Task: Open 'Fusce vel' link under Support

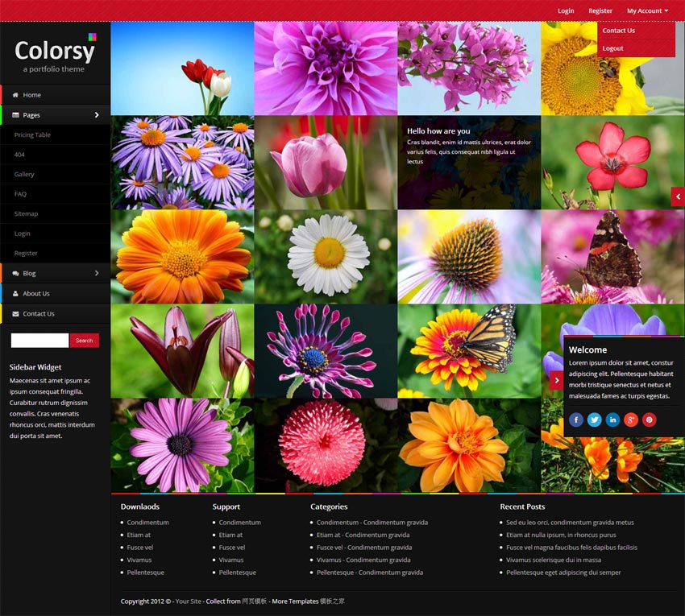Action: click(x=232, y=548)
